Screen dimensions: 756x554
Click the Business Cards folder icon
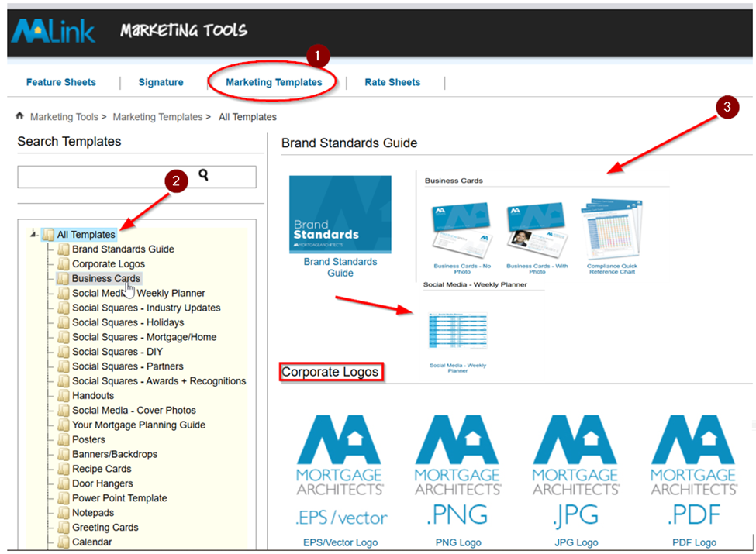click(63, 278)
